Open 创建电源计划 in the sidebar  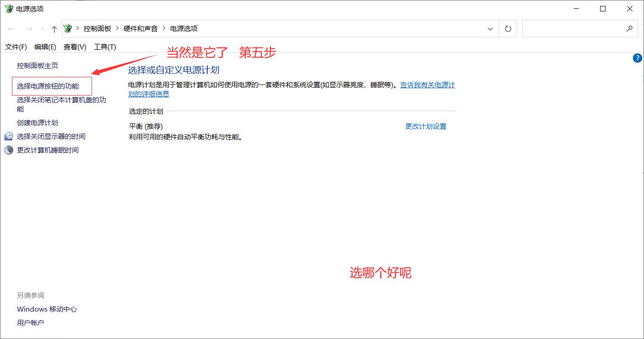coord(38,122)
